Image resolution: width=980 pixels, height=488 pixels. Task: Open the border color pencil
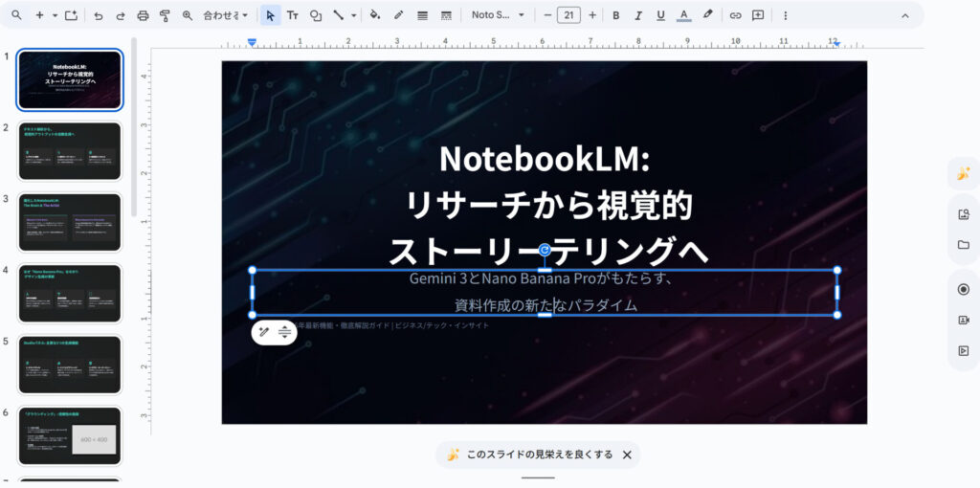tap(398, 15)
